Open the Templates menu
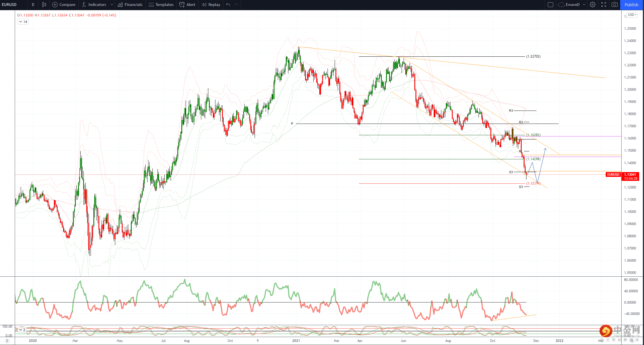 pyautogui.click(x=161, y=5)
